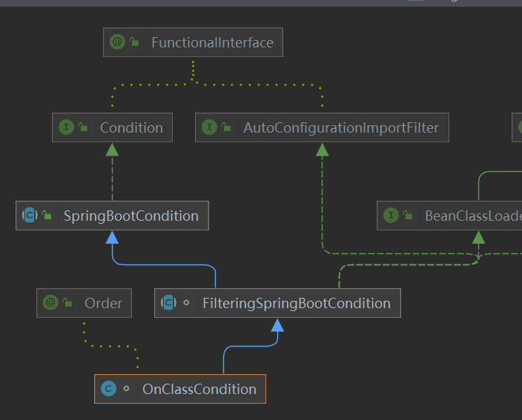Click the AutoConfigurationImportFilter public lock icon
Image resolution: width=522 pixels, height=420 pixels.
[x=226, y=127]
